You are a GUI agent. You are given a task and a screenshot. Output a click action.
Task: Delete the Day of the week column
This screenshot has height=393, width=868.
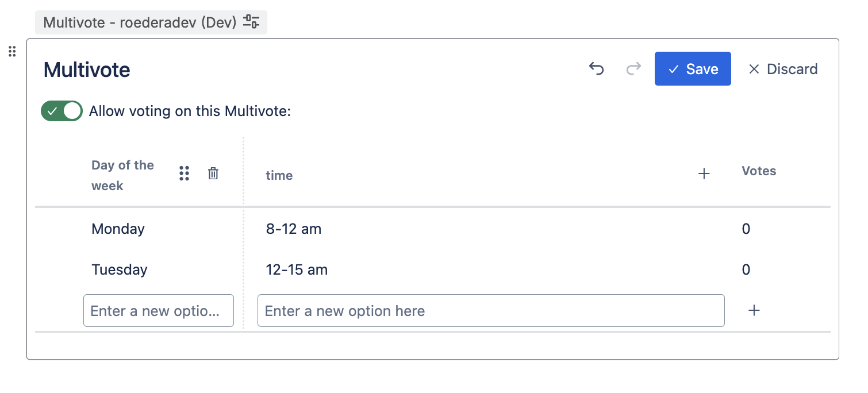[213, 173]
